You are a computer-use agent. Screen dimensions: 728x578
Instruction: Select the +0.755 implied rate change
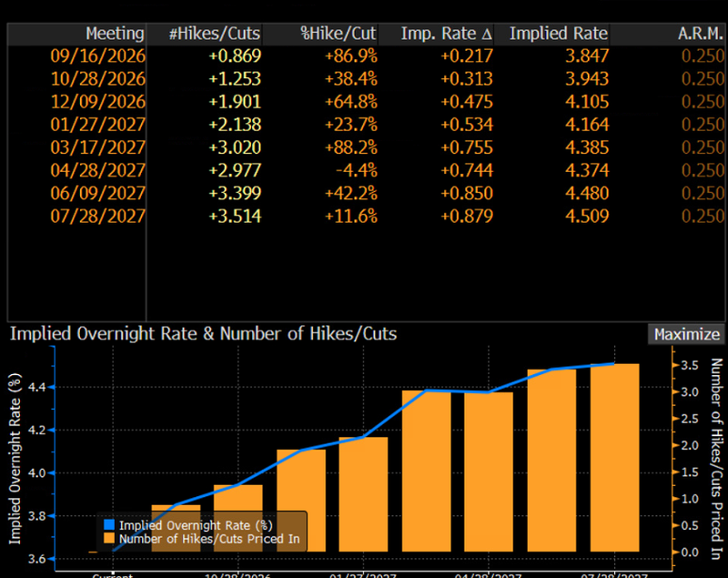[467, 147]
